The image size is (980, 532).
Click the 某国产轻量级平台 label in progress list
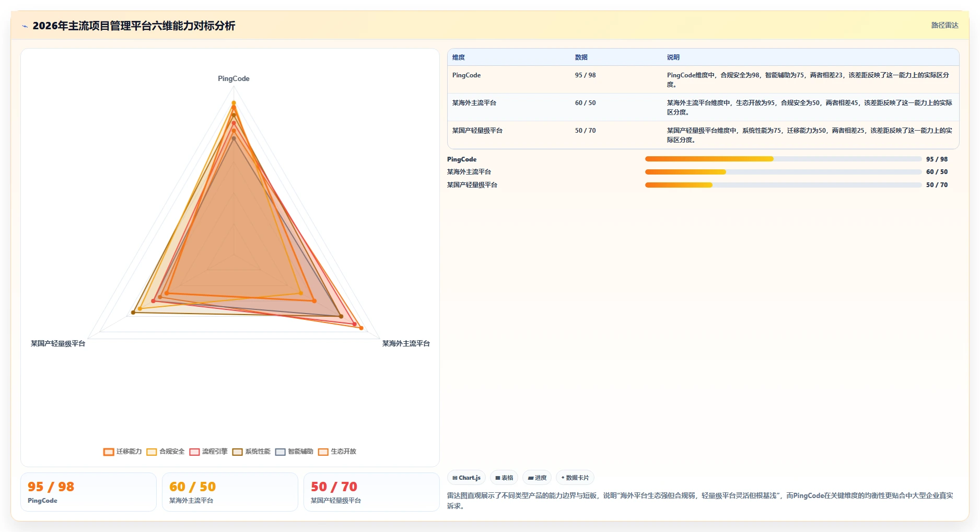472,185
